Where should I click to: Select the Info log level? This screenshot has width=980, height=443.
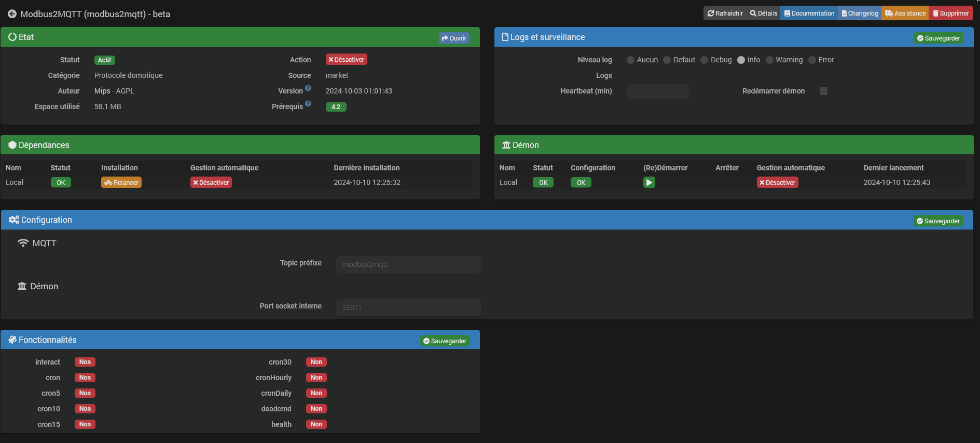click(741, 60)
